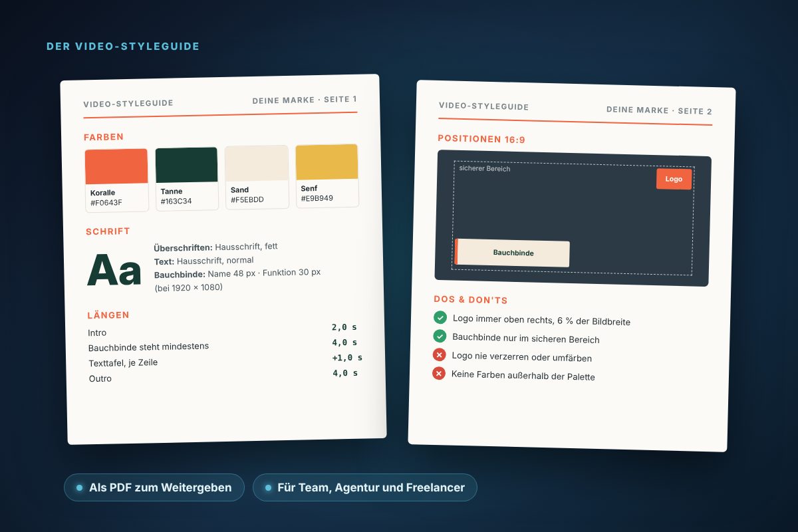Click 'Bauchbinde nur im sicheren Bereich' rule text

coord(526,338)
